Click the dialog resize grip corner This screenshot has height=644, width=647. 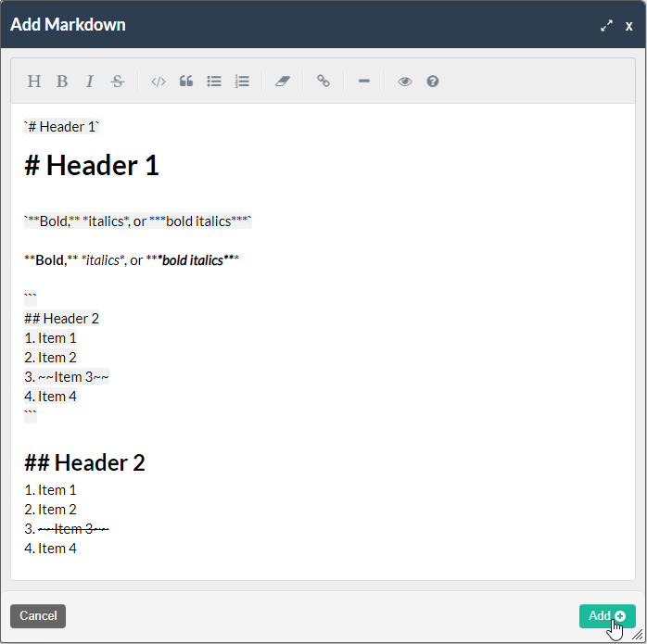(x=638, y=635)
